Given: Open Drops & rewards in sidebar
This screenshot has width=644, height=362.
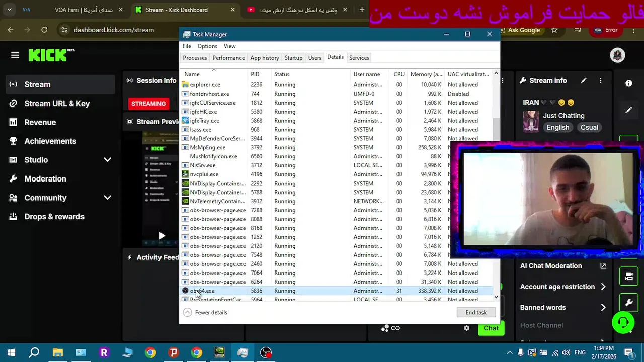Looking at the screenshot, I should click(54, 217).
